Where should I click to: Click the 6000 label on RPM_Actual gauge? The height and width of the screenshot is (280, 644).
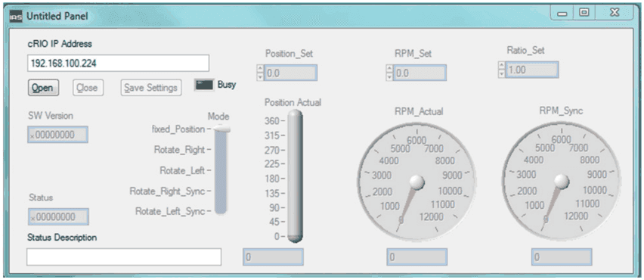(416, 141)
